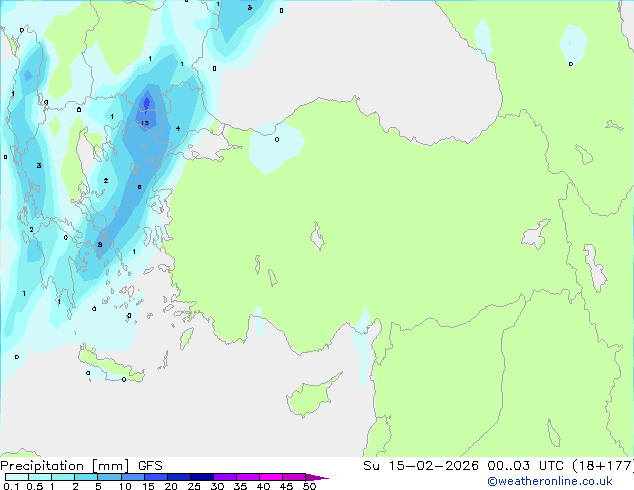This screenshot has height=490, width=634.
Task: Pick the 10–15 mm legend color swatch
Action: tap(132, 477)
